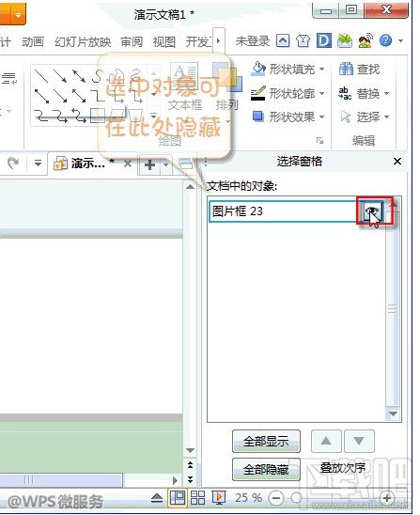Select double-arrow line shape in gallery
Screen dimensions: 420x515
tap(79, 75)
